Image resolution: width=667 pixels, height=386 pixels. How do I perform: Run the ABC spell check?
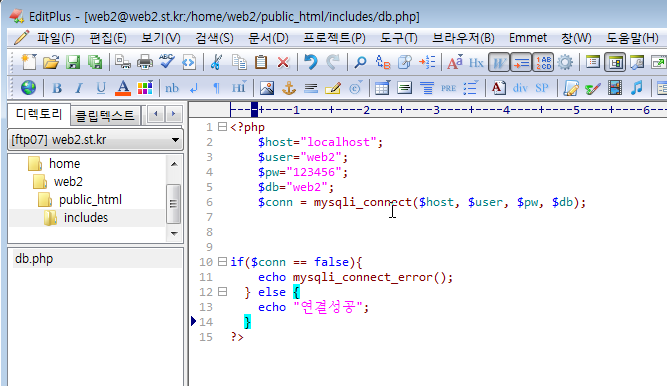pos(167,63)
